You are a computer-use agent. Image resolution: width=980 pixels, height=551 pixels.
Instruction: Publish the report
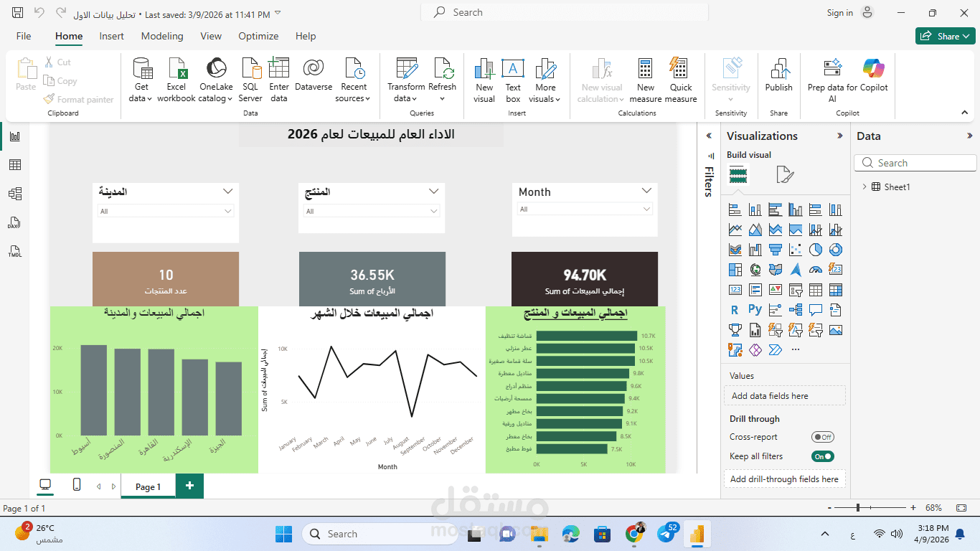click(778, 76)
